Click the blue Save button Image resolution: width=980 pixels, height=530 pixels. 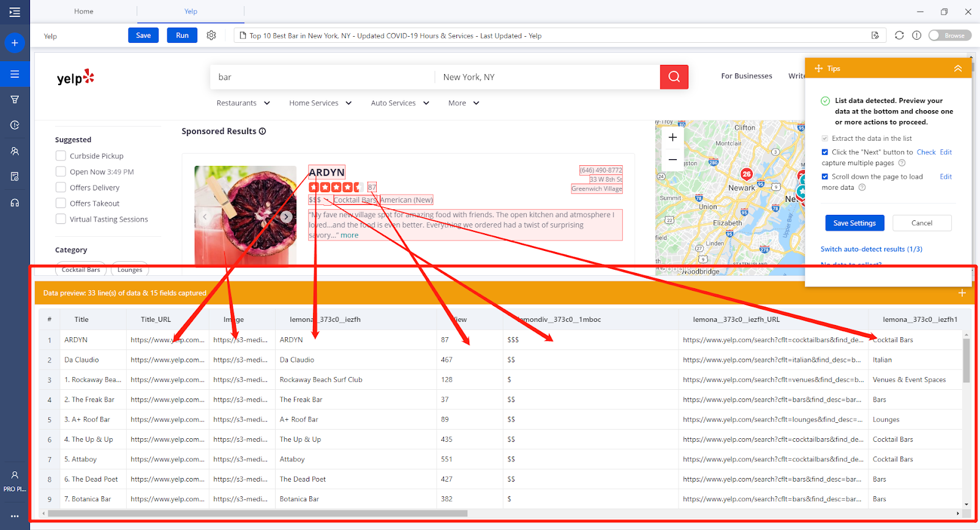tap(143, 35)
